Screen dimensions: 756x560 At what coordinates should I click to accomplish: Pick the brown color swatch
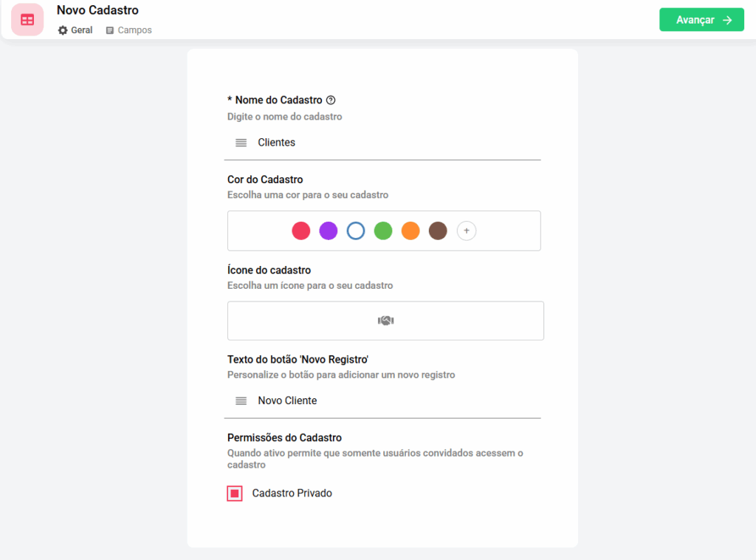438,231
